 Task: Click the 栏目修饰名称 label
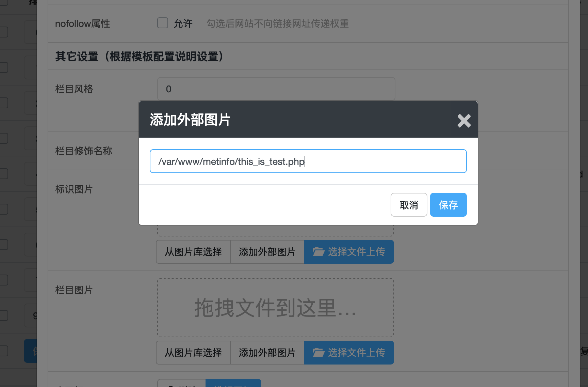point(84,151)
